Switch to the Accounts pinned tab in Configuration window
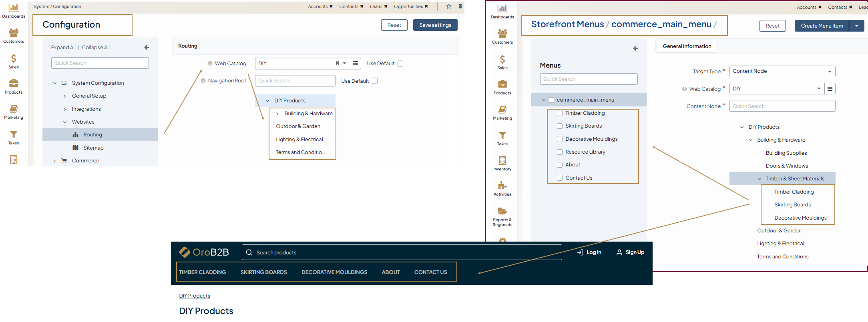The height and width of the screenshot is (322, 868). 318,6
